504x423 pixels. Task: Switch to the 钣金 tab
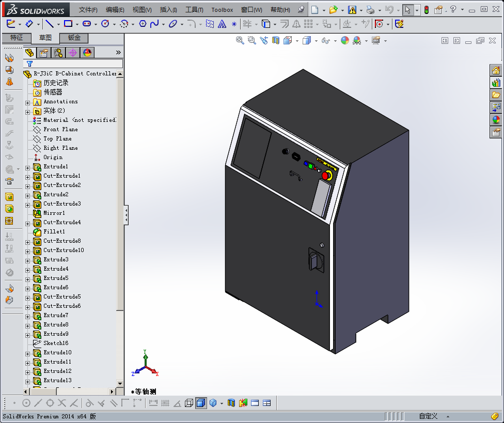point(74,38)
